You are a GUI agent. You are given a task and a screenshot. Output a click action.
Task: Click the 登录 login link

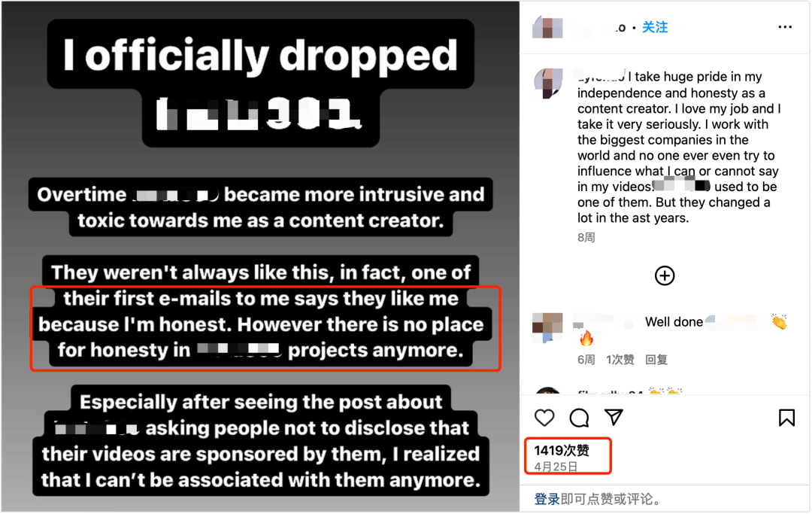click(546, 499)
